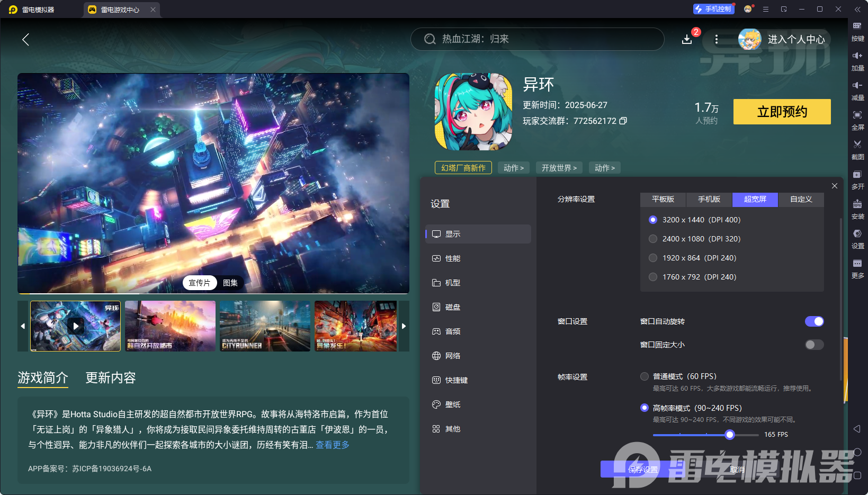Open the 更多 sidebar tools

(x=857, y=268)
